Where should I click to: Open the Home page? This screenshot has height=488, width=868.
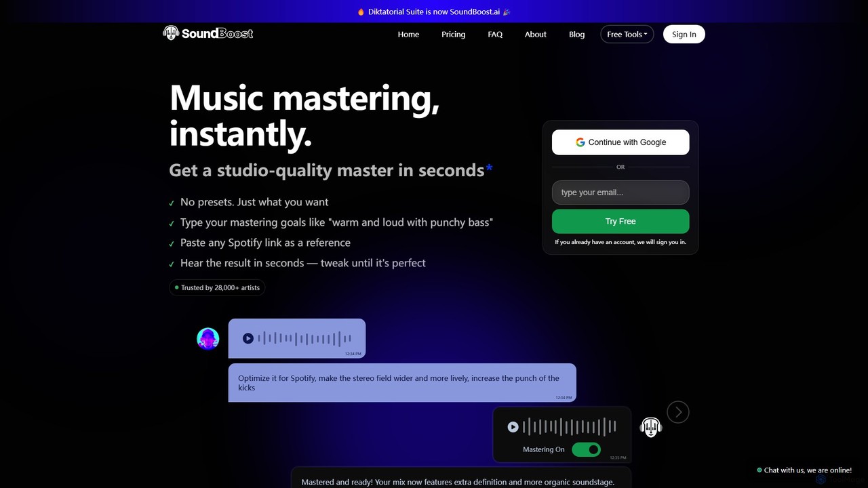pyautogui.click(x=408, y=35)
